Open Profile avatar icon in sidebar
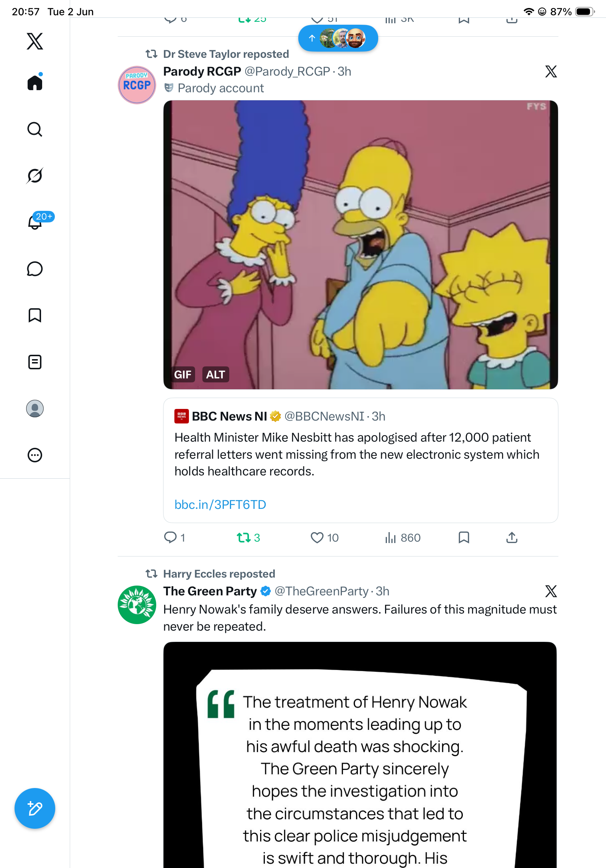 click(x=35, y=409)
